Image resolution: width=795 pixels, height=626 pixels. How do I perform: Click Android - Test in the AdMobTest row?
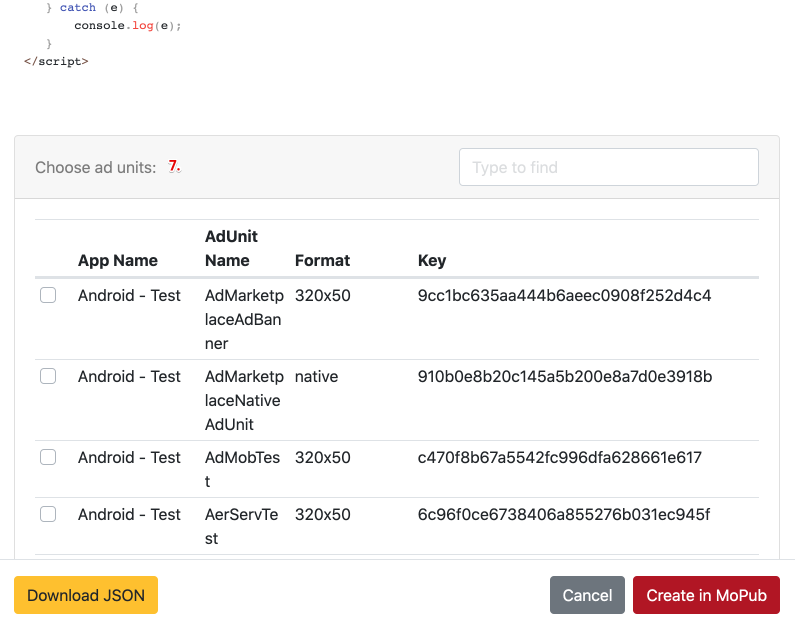pos(129,458)
